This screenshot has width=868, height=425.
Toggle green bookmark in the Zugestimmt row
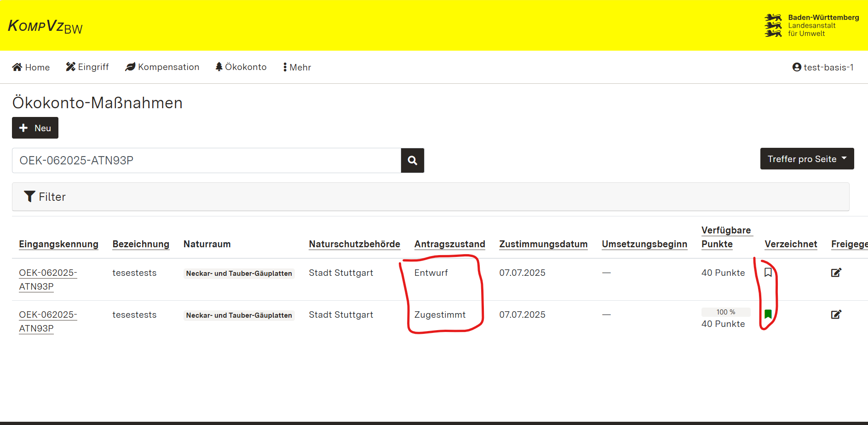[x=768, y=314]
